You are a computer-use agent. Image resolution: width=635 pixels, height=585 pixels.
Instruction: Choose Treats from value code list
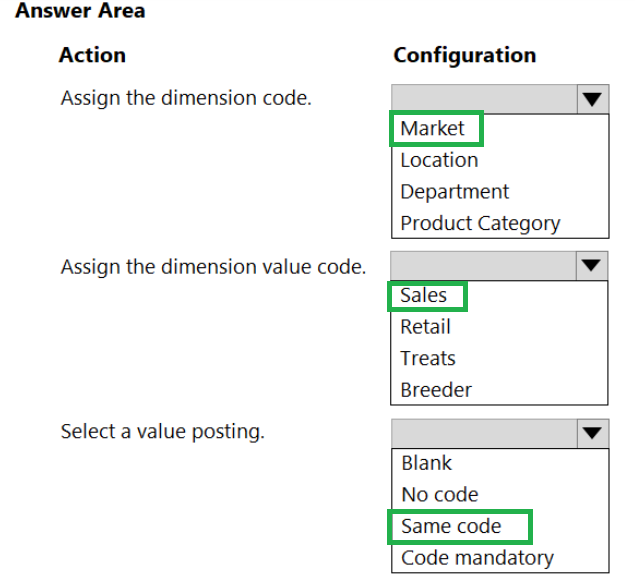click(428, 358)
